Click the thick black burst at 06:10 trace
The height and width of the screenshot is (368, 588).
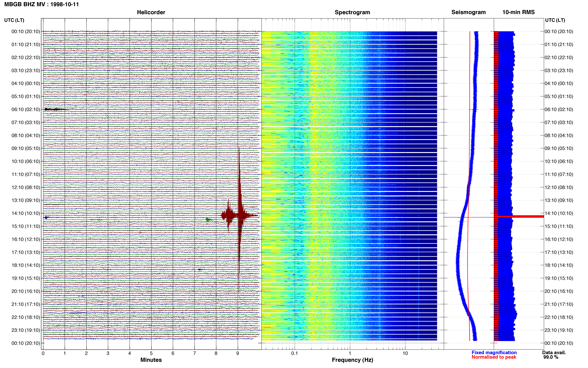point(55,109)
